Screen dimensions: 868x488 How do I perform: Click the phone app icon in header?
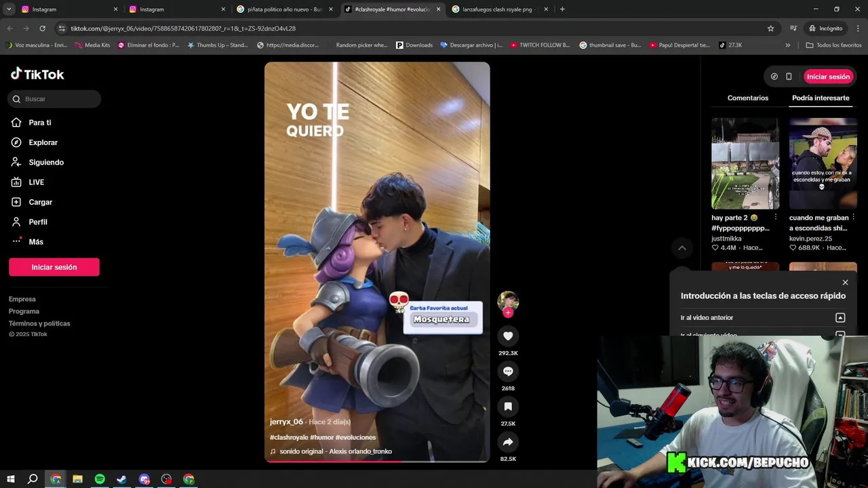click(789, 77)
